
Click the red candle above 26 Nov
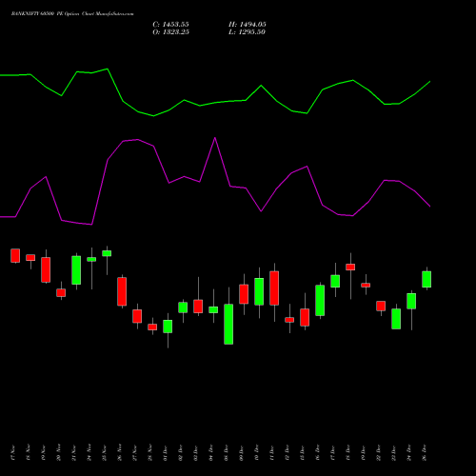click(122, 291)
